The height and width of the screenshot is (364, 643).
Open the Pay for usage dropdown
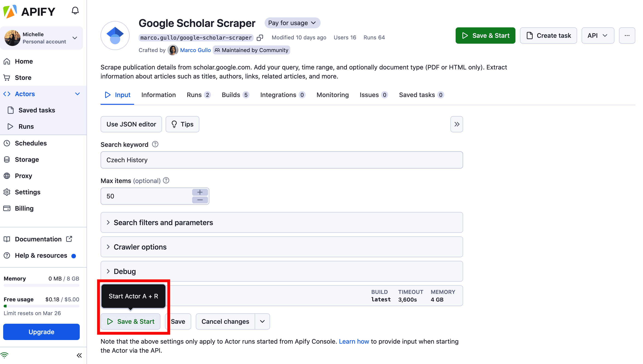(292, 23)
